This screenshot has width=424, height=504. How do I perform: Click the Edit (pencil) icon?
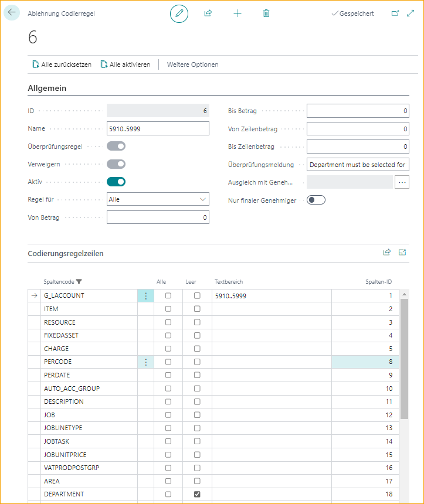coord(179,13)
